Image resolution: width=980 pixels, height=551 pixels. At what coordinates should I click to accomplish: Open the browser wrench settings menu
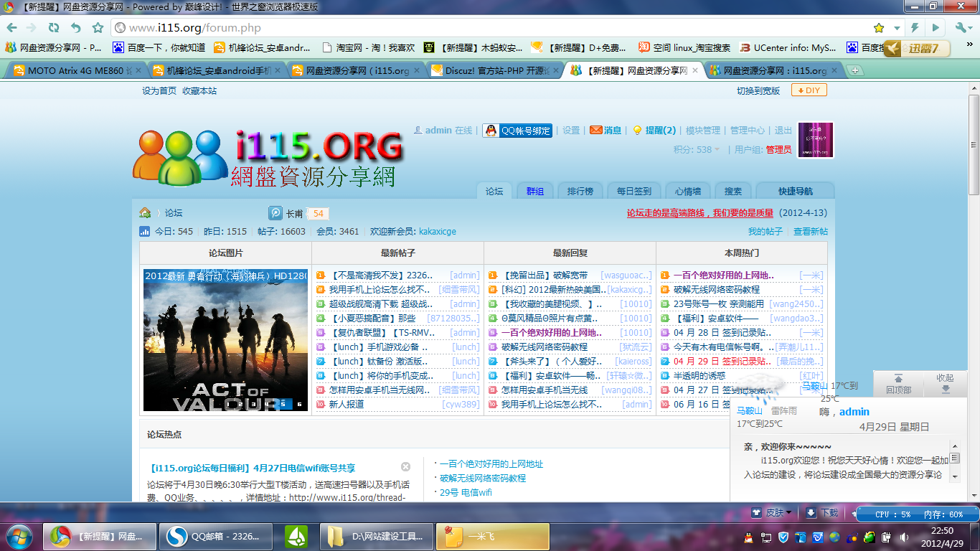[x=962, y=28]
